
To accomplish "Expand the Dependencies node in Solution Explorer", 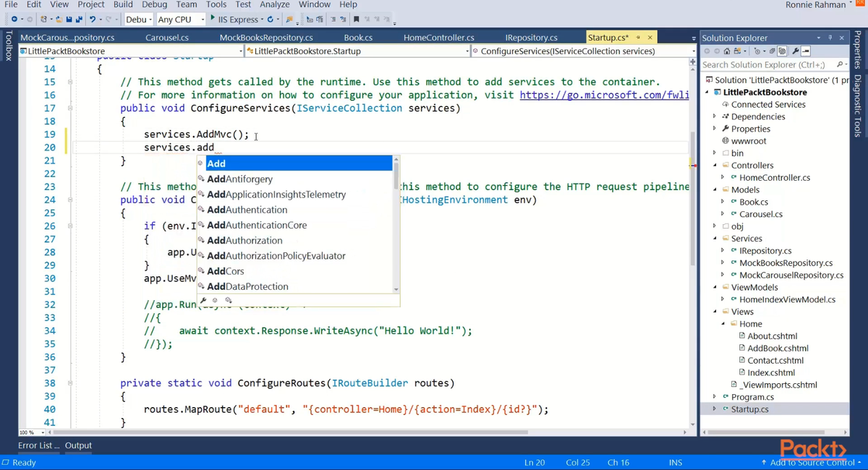I will [715, 116].
